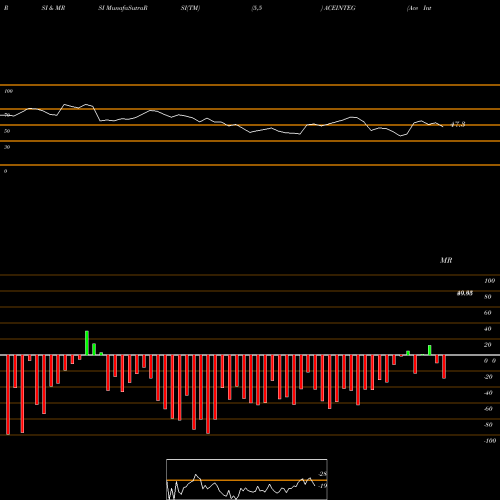This screenshot has height=500, width=500.
Task: Click the RSI current value 47.8 label
Action: 458,125
